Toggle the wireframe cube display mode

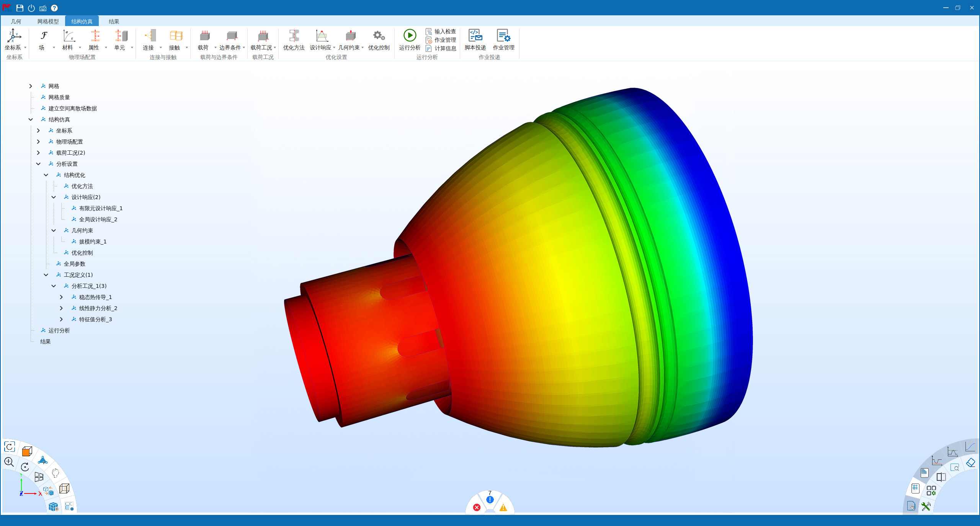click(x=64, y=488)
